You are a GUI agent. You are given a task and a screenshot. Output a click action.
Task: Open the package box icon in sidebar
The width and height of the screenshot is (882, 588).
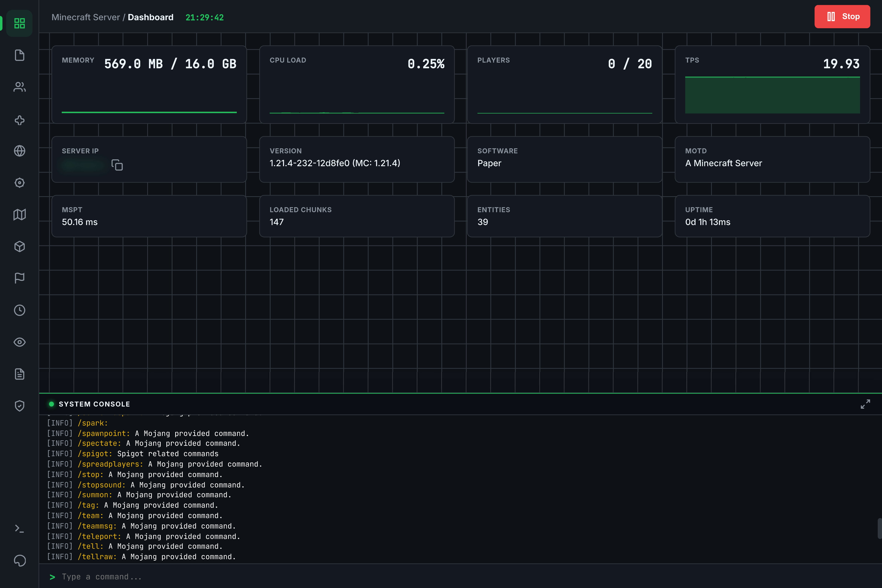[x=19, y=246]
